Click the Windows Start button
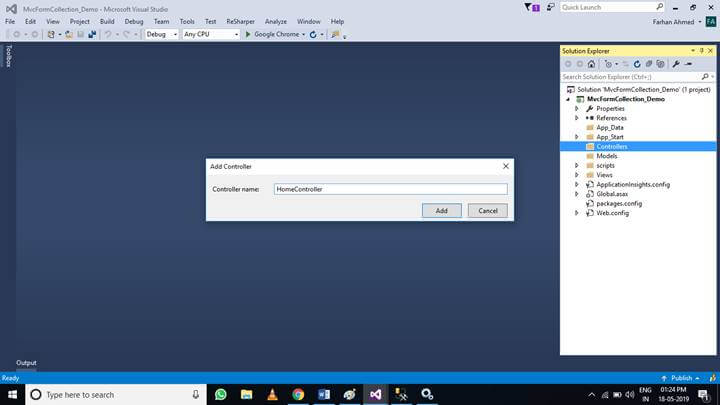 [x=12, y=394]
